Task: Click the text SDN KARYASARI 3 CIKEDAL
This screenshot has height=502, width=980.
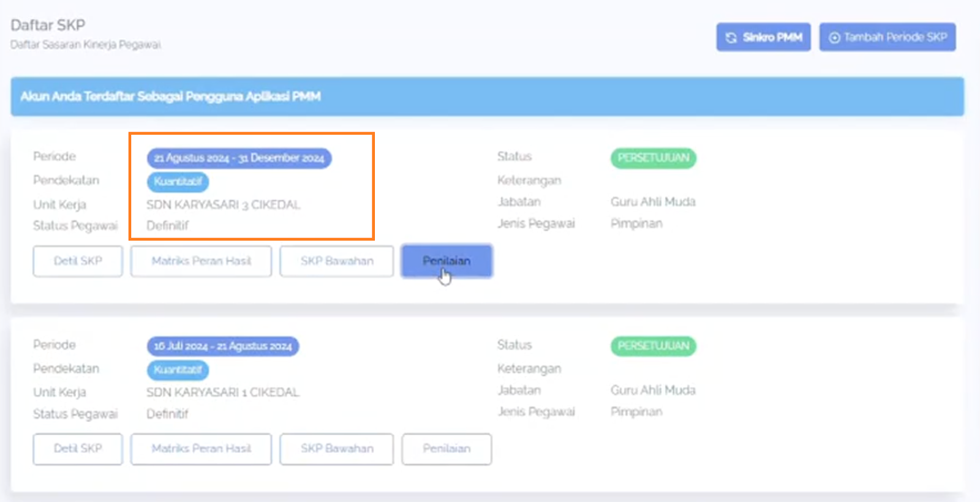Action: tap(223, 205)
